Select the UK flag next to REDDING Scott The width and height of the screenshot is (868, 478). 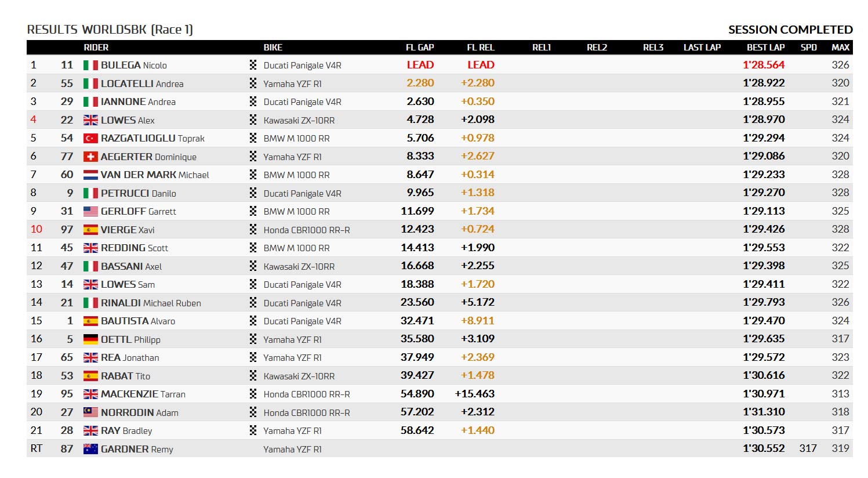[90, 248]
